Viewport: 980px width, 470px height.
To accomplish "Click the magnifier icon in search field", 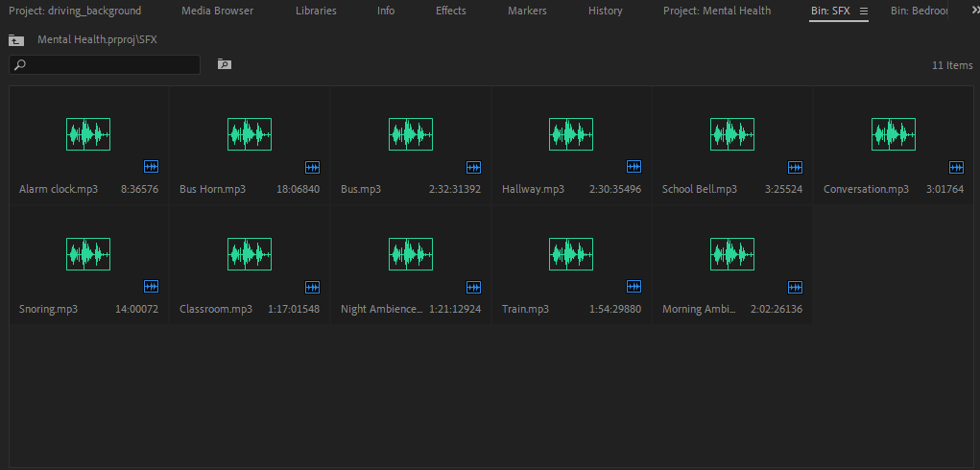I will tap(19, 64).
